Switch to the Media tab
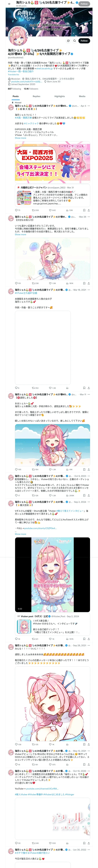 pos(82,96)
